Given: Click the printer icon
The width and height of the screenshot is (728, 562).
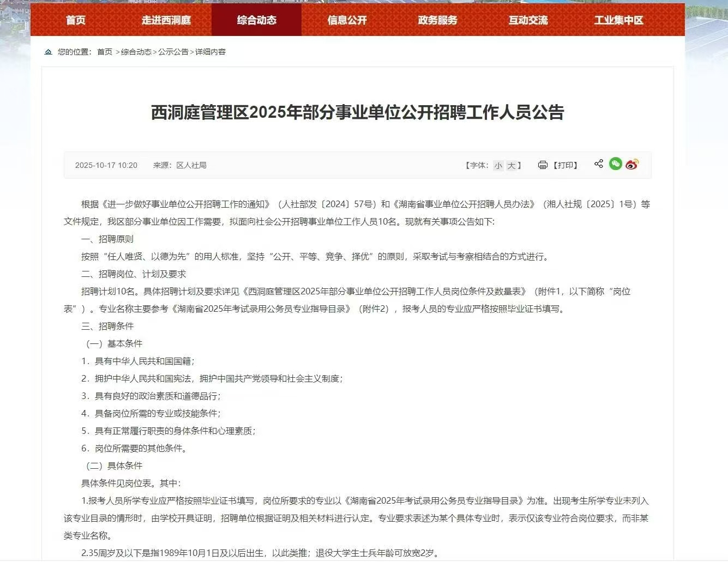Looking at the screenshot, I should click(x=542, y=165).
